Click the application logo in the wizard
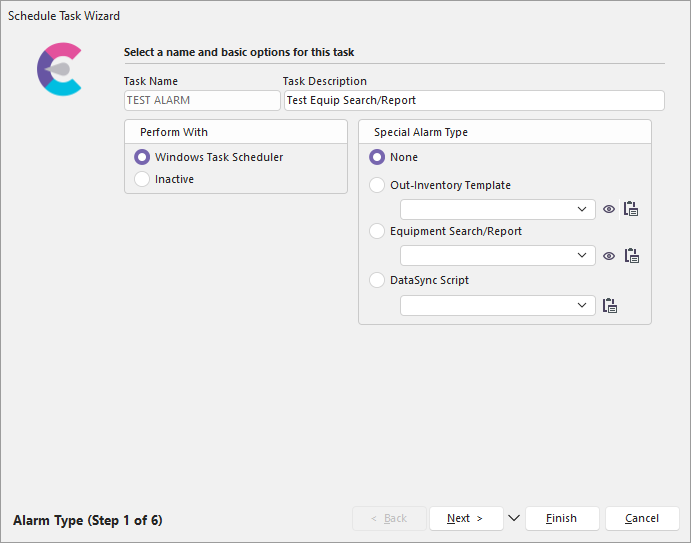Viewport: 691px width, 543px height. tap(59, 69)
